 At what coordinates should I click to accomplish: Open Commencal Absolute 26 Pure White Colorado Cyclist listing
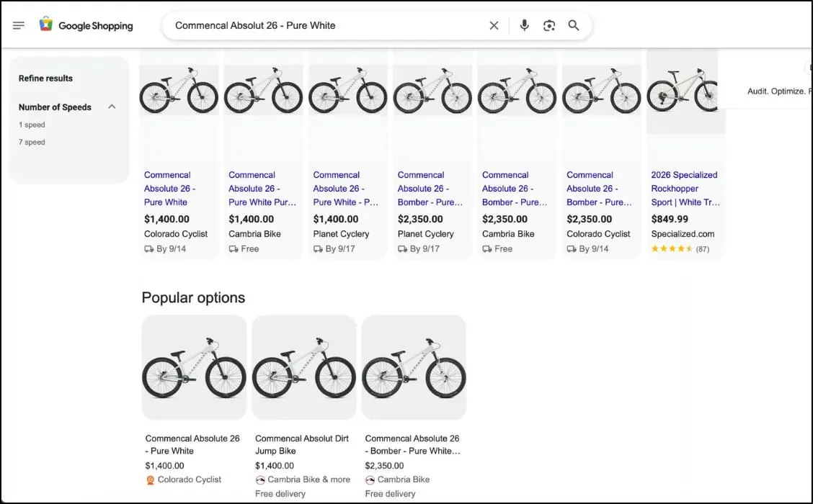click(x=169, y=188)
